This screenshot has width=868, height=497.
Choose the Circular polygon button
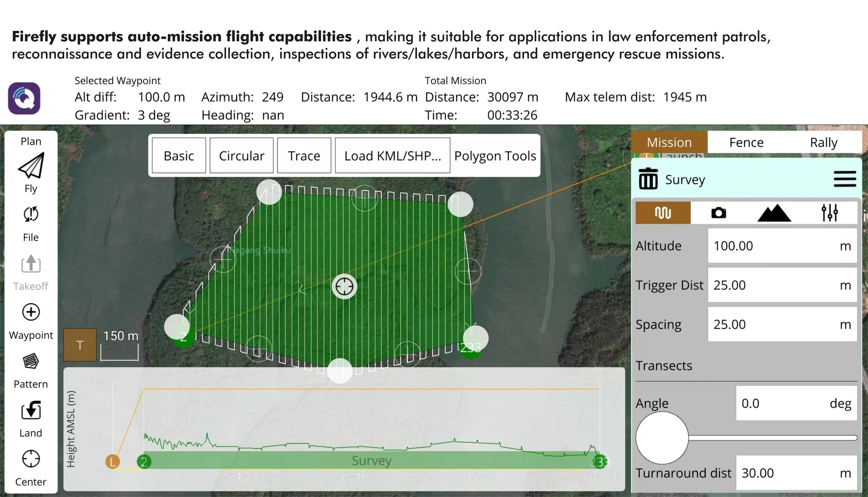(241, 156)
